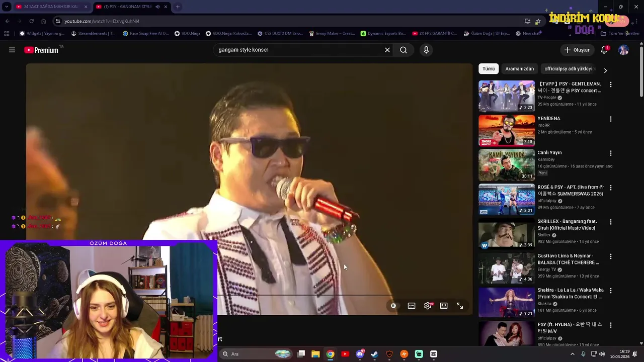Go to browser home page
This screenshot has width=644, height=362.
tap(43, 21)
